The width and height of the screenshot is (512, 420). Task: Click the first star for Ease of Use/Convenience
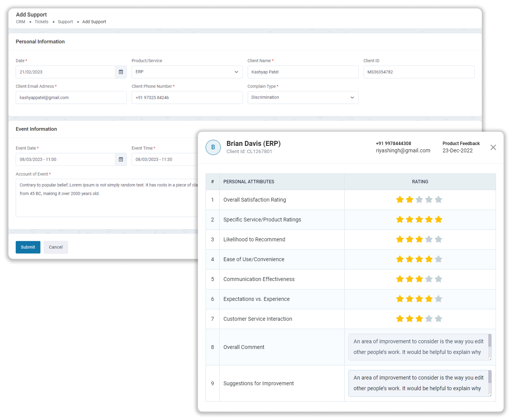point(400,259)
